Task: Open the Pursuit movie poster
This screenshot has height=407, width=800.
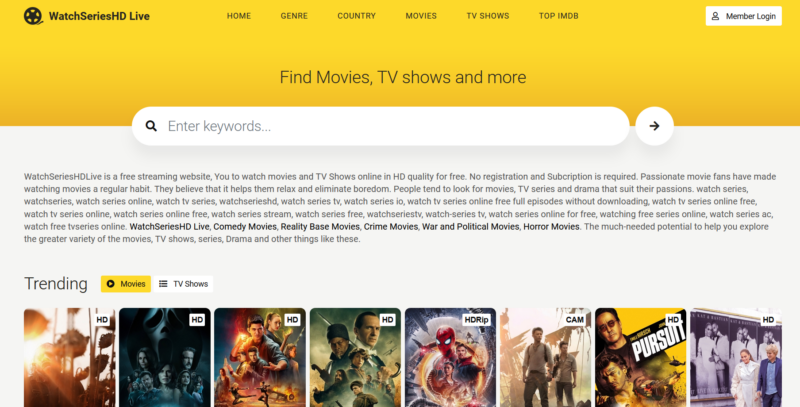Action: pos(641,358)
